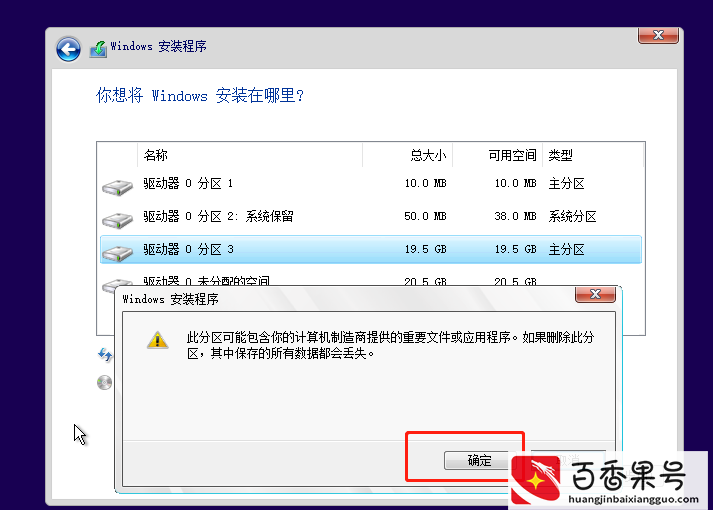
Task: Click 38.0 MB free space cell
Action: [515, 216]
